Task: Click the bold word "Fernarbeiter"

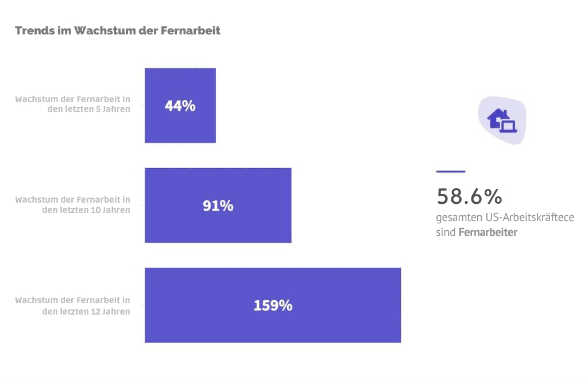Action: point(488,232)
